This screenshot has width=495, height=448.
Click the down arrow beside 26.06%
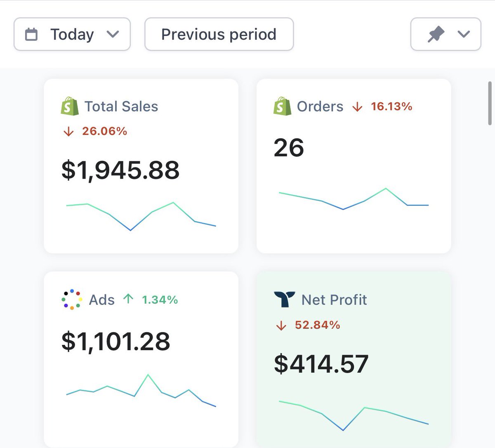tap(68, 132)
